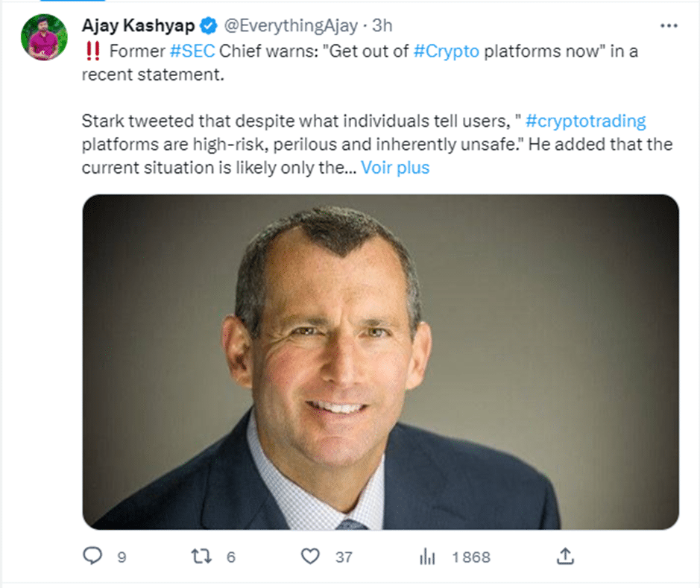Open the tweet via 3h timestamp
This screenshot has width=700, height=588.
tap(382, 25)
